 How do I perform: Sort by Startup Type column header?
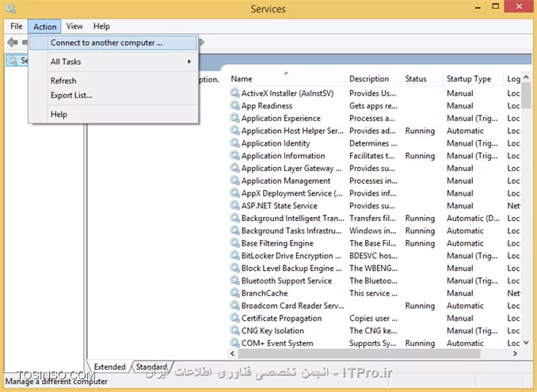coord(473,78)
